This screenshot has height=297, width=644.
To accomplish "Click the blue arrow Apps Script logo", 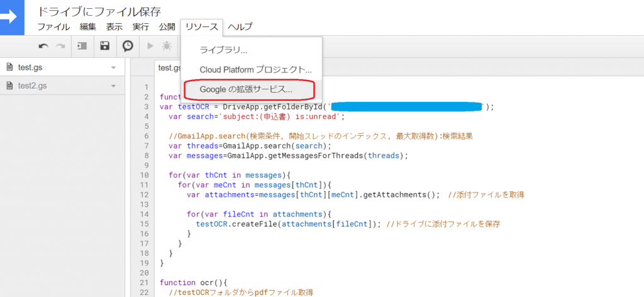I will point(12,16).
